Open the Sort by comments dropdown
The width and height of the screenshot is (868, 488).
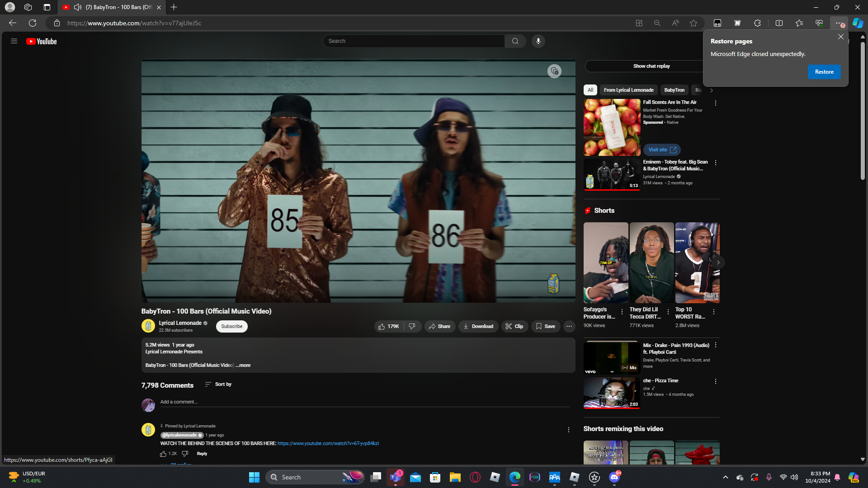pyautogui.click(x=218, y=385)
